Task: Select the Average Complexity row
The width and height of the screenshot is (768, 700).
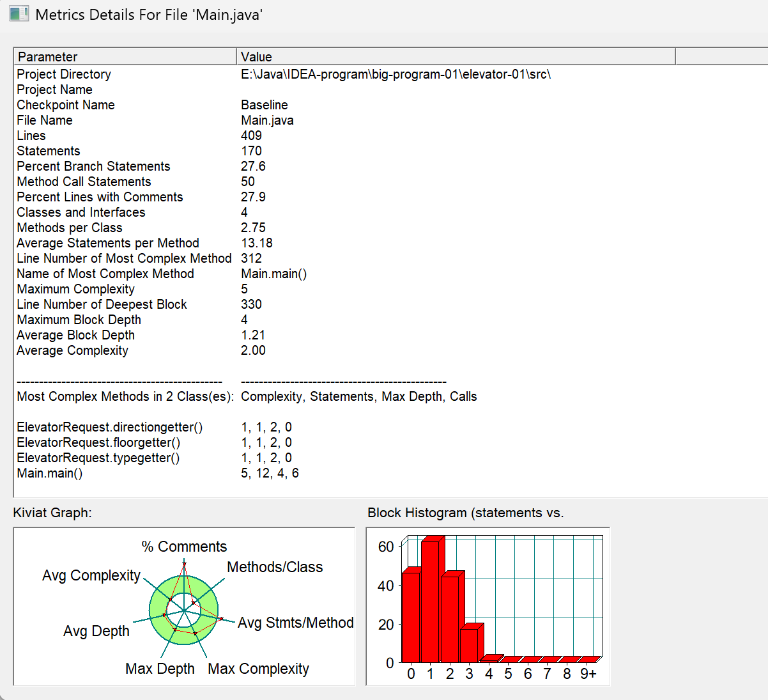Action: [72, 350]
